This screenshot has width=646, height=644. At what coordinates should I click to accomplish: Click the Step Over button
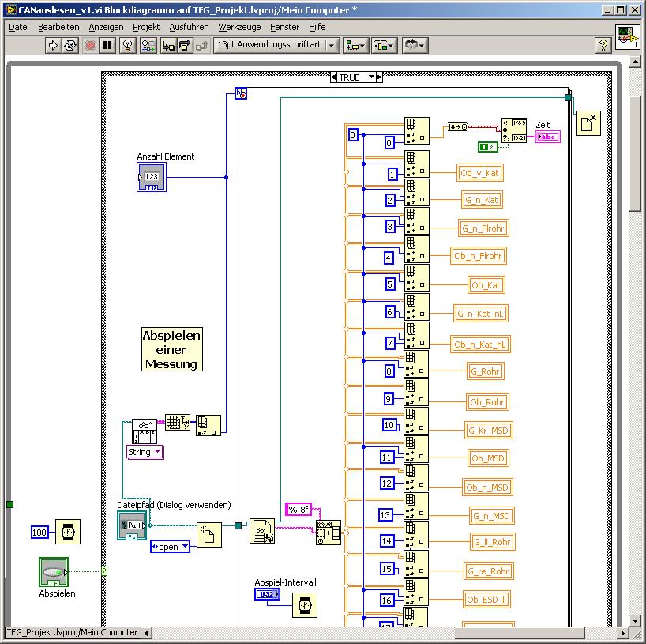point(185,45)
